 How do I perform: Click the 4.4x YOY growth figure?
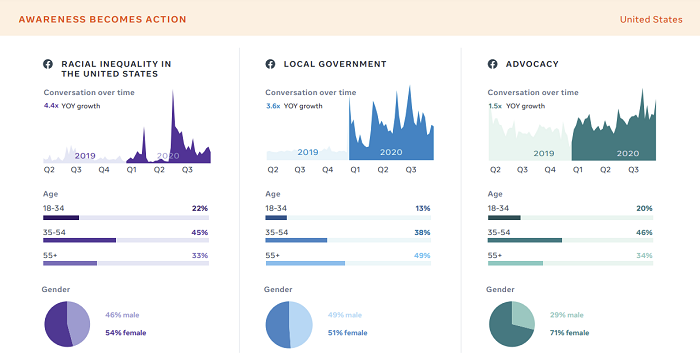(x=72, y=106)
